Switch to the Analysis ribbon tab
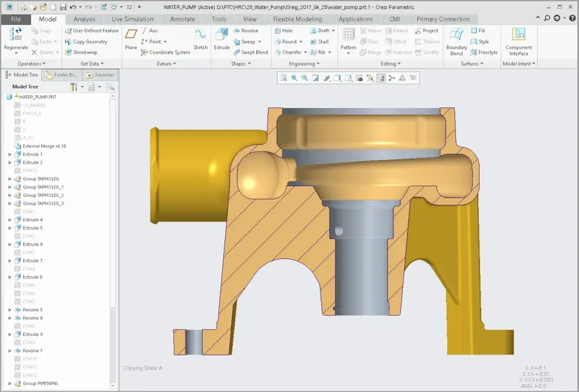The image size is (579, 392). [x=84, y=19]
